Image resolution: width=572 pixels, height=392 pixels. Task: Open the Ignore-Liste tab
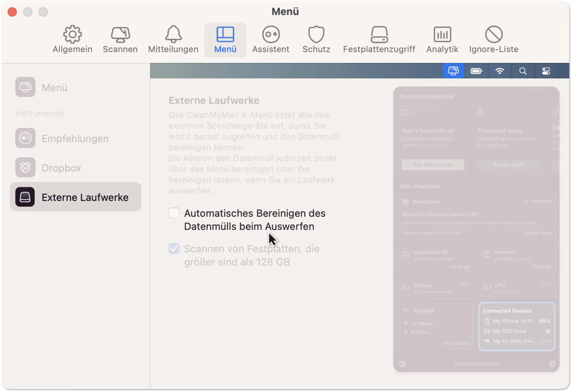[494, 40]
